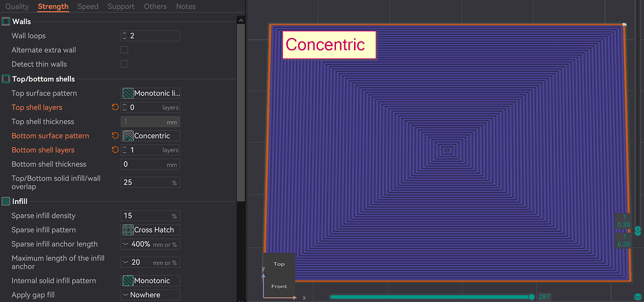Click the Front face of view cube

(x=279, y=286)
